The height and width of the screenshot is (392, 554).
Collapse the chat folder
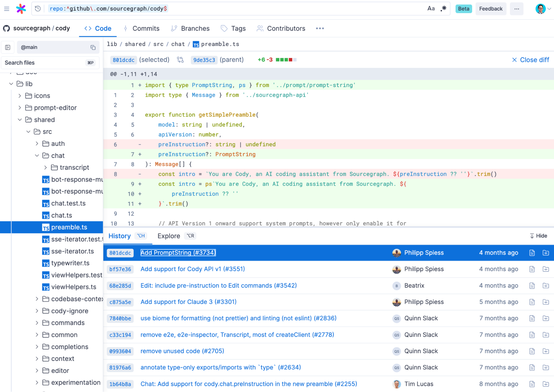(x=37, y=155)
